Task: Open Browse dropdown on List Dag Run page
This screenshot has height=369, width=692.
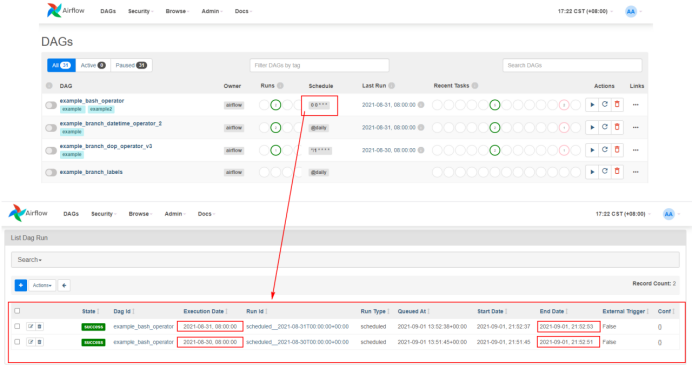Action: click(x=140, y=214)
